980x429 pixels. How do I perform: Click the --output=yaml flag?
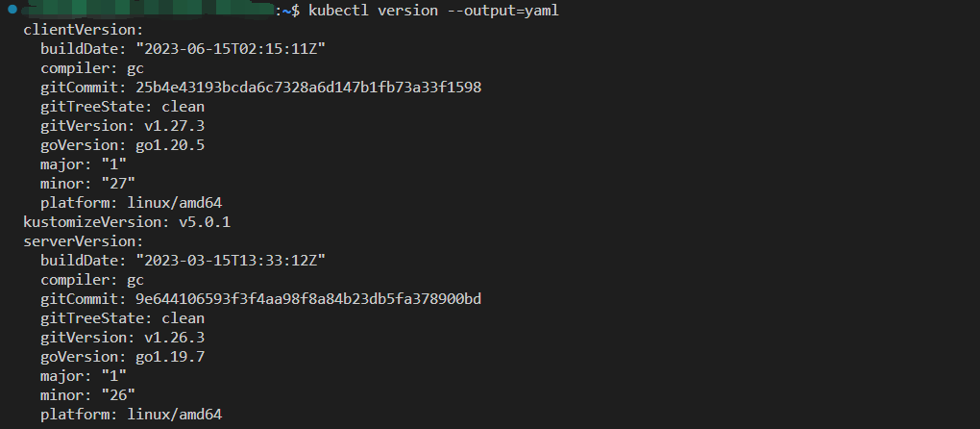click(502, 11)
